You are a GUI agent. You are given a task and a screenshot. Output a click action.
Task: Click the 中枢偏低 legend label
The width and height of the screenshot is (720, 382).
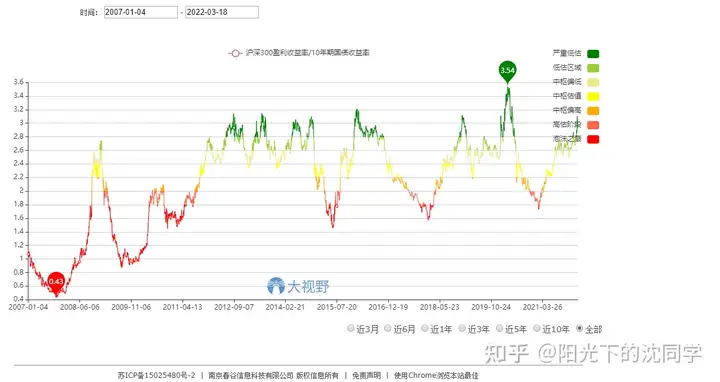[567, 82]
